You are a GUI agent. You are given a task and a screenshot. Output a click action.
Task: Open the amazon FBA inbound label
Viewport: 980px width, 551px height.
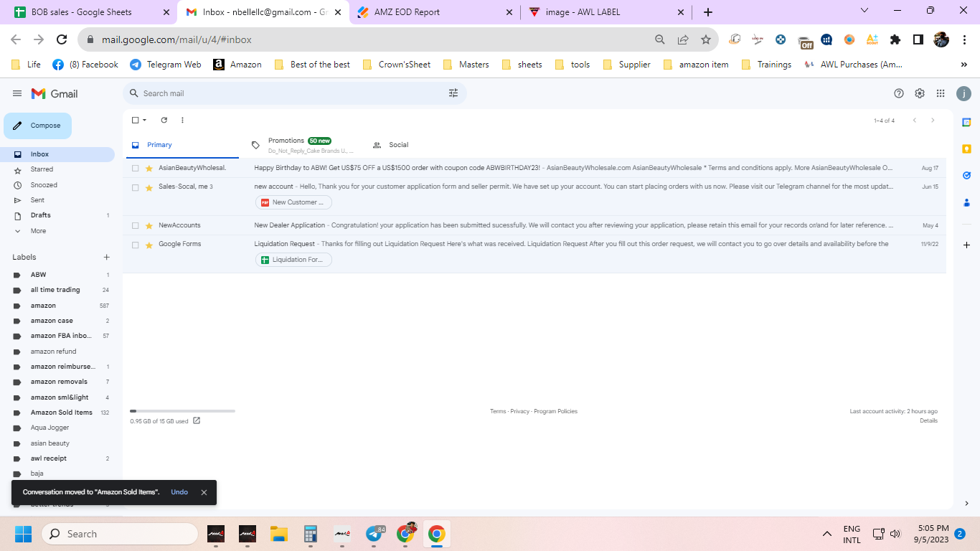[61, 336]
